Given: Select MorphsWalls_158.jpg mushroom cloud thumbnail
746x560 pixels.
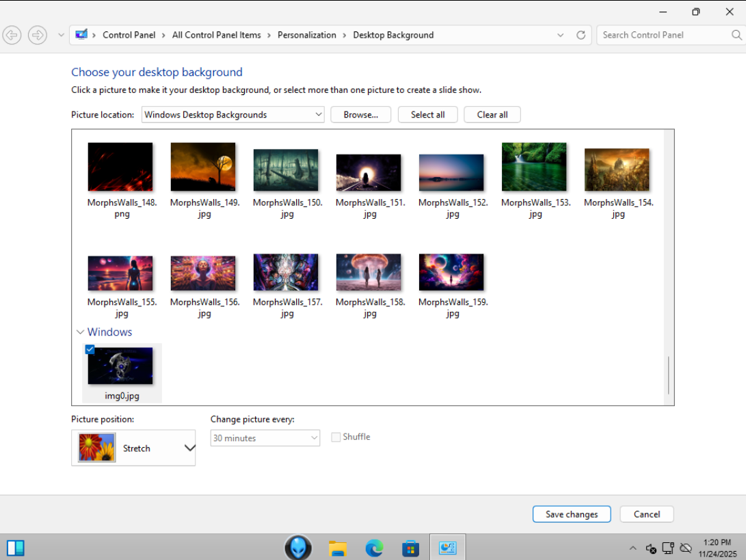Looking at the screenshot, I should [x=369, y=272].
